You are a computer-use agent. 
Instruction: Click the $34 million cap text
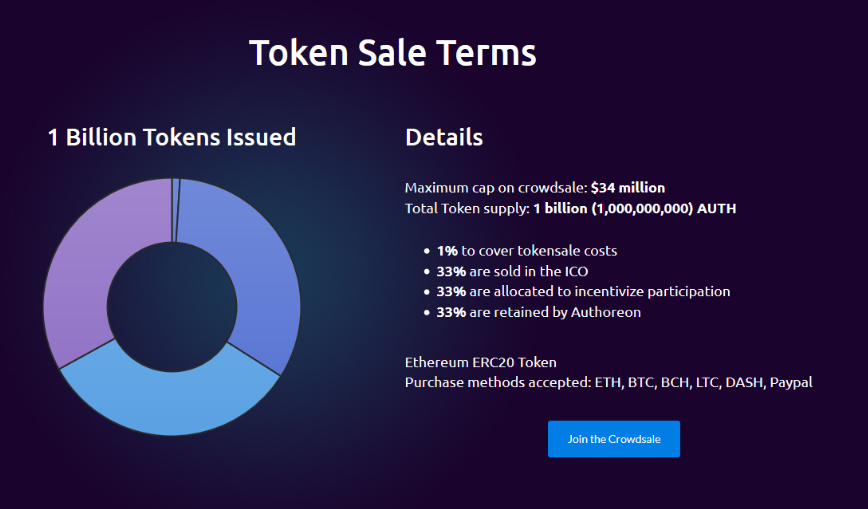pyautogui.click(x=628, y=188)
